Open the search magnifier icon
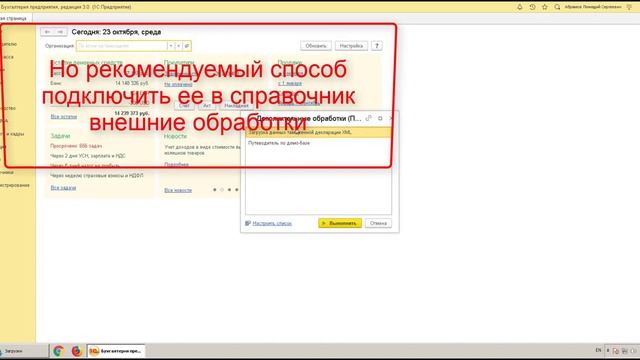This screenshot has height=360, width=640. coord(557,7)
